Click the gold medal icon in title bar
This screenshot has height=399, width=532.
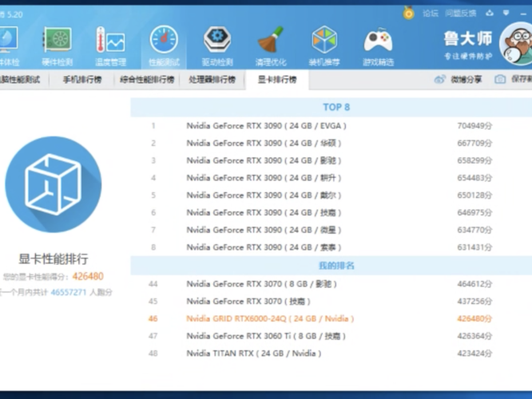[x=408, y=13]
